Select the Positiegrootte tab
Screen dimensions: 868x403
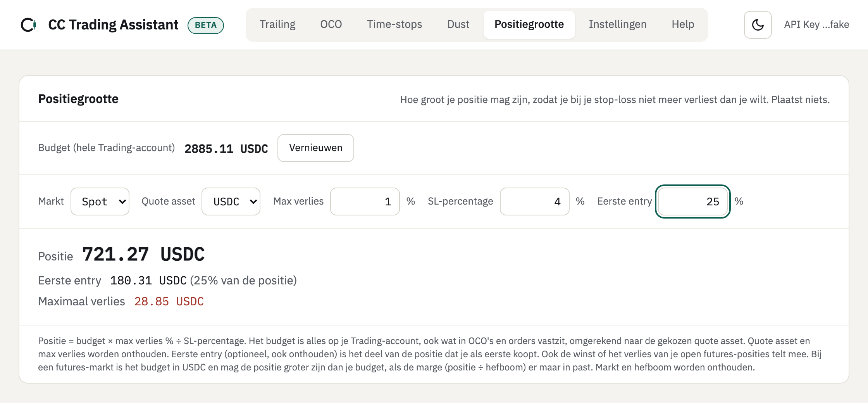pyautogui.click(x=529, y=24)
